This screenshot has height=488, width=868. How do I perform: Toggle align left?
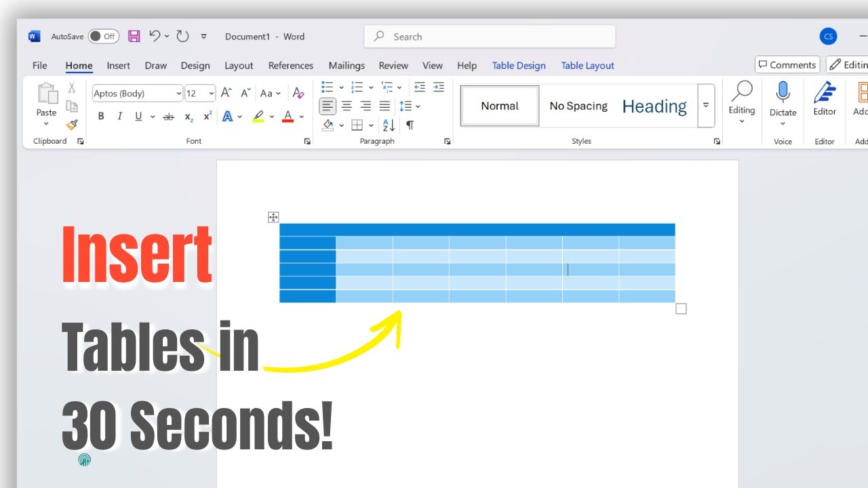click(x=328, y=106)
